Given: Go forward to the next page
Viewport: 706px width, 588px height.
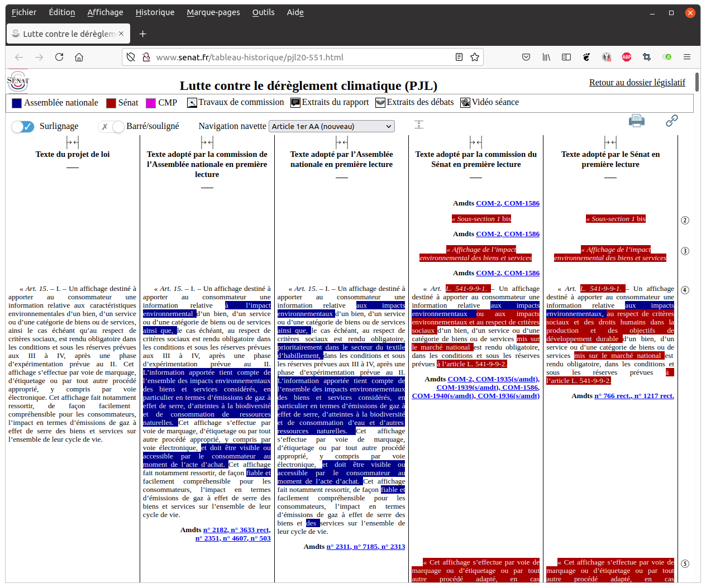Looking at the screenshot, I should [39, 57].
